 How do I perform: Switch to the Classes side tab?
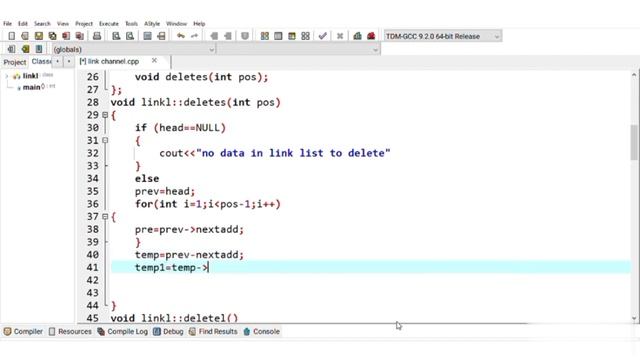coord(41,62)
